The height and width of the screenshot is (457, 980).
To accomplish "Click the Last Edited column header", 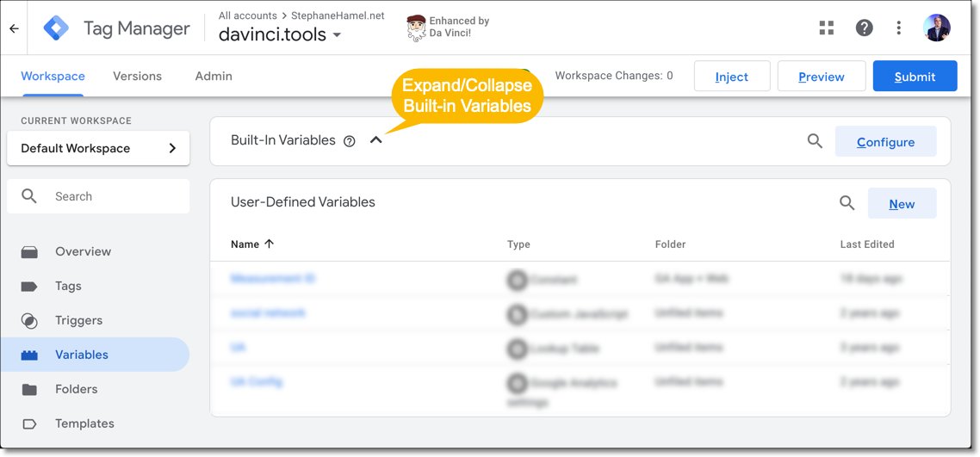I will point(867,244).
